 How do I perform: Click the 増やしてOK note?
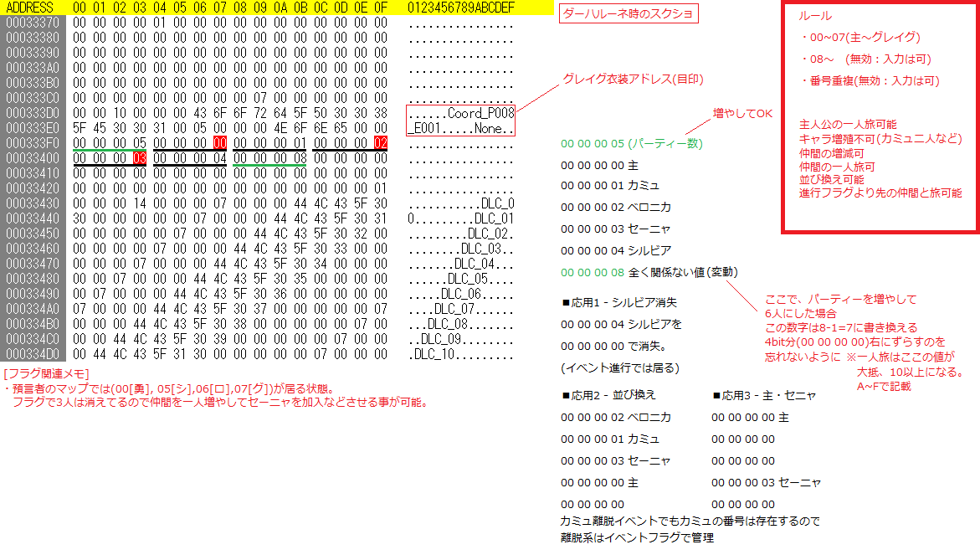(x=742, y=113)
